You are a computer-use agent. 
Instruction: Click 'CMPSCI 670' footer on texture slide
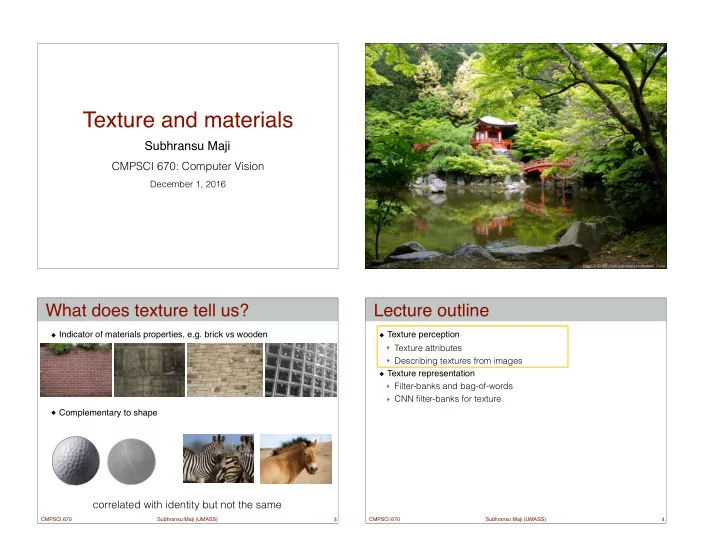coord(56,519)
